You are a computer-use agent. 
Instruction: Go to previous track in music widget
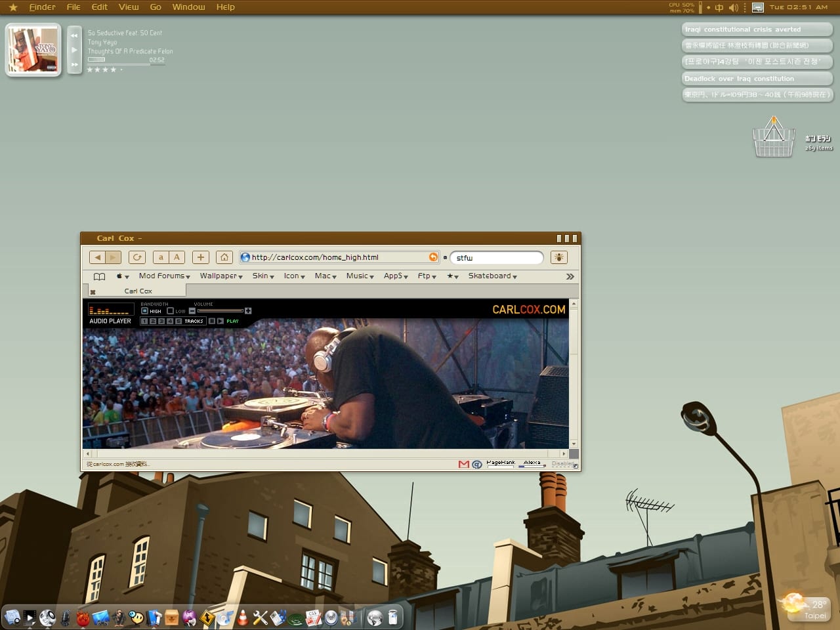tap(74, 35)
